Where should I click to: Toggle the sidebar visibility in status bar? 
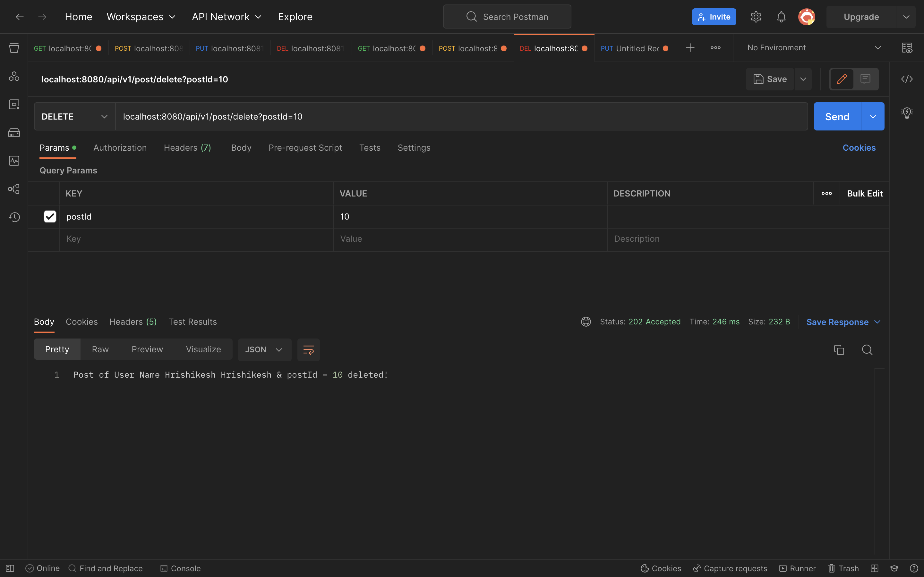[x=10, y=568]
